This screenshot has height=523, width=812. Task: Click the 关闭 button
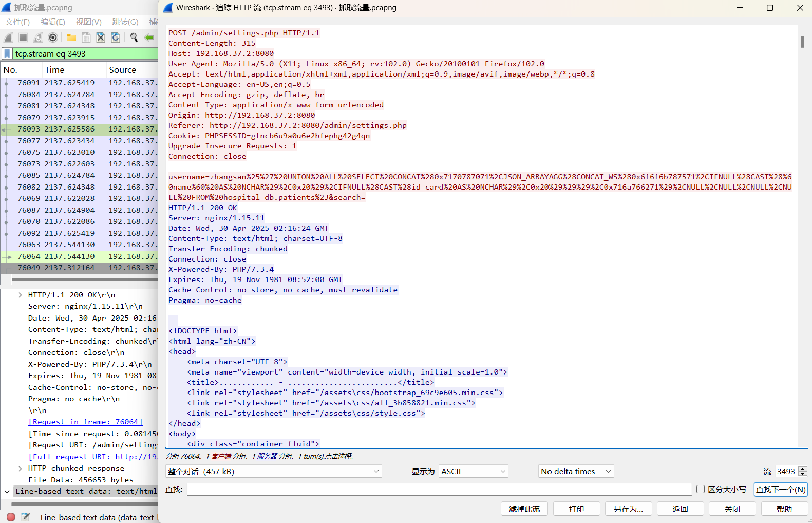(x=732, y=509)
